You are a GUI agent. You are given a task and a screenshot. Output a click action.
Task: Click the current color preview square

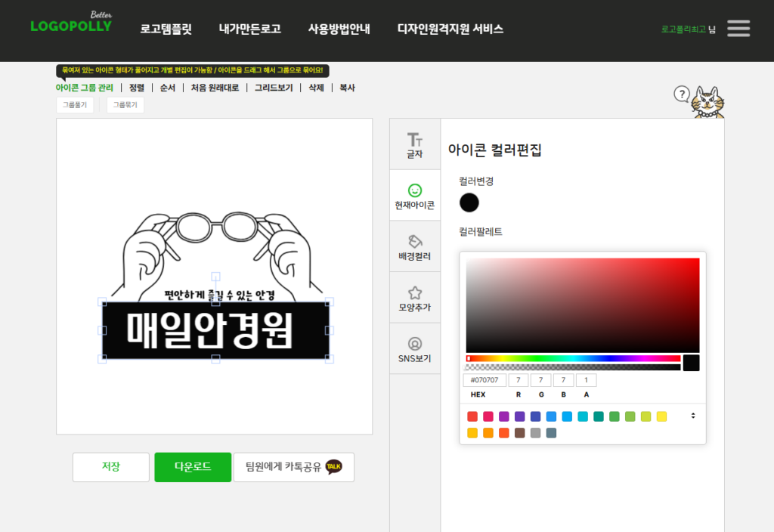tap(691, 363)
